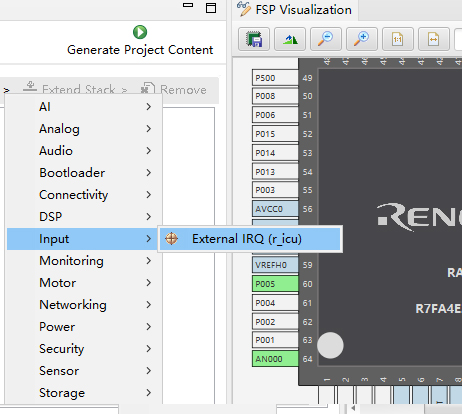
Task: Fit visualization to width icon
Action: pos(434,39)
